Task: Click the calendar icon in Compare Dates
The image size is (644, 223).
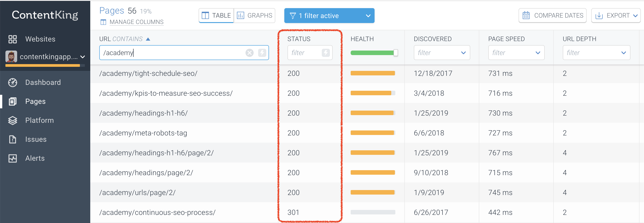Action: click(526, 16)
